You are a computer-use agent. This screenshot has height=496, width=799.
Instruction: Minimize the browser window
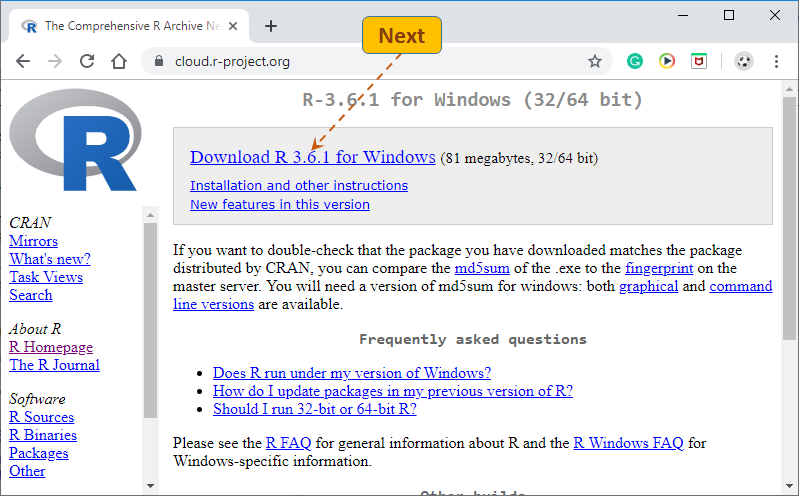(683, 15)
